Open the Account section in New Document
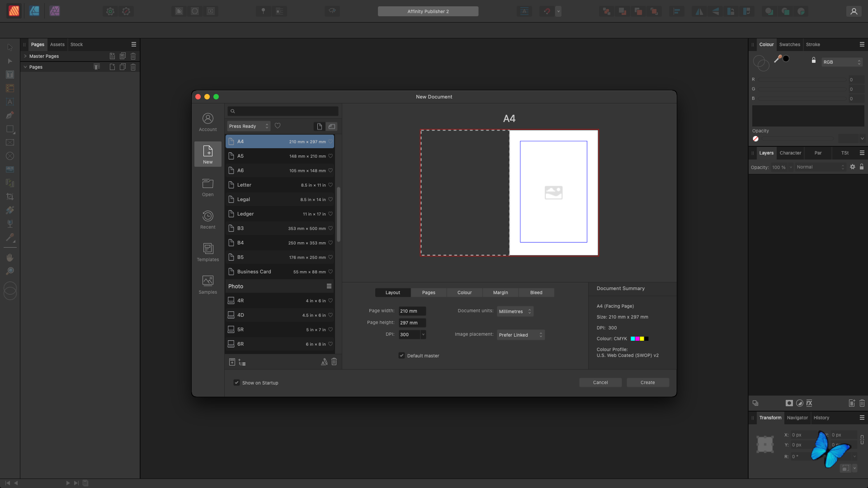This screenshot has width=868, height=488. [x=208, y=122]
